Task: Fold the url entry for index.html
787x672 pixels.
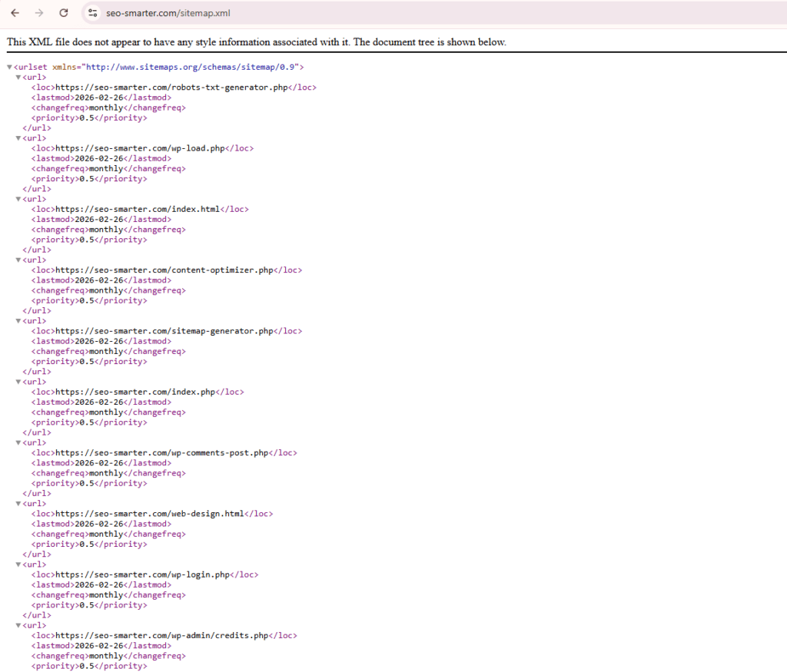Action: 18,199
